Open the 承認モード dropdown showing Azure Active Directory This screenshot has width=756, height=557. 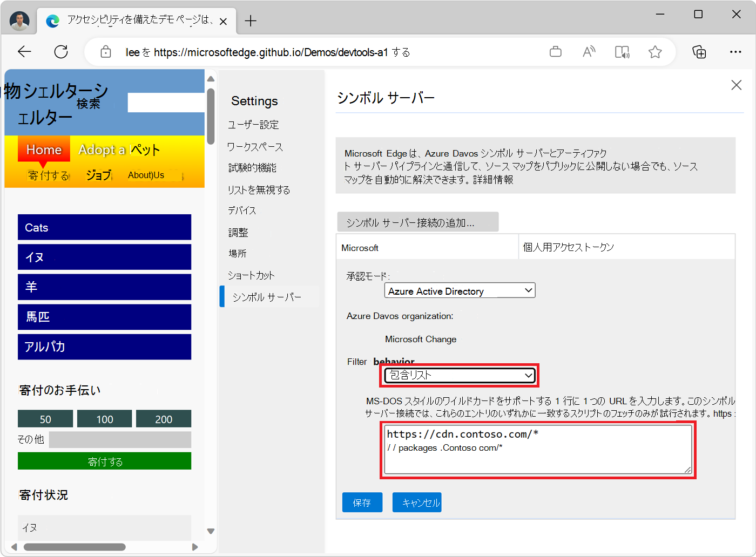point(458,290)
